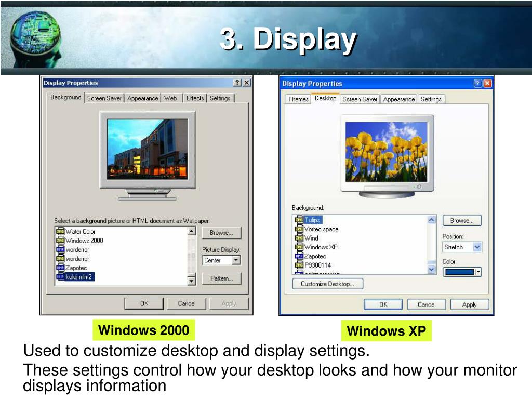Click the Windows XP wallpaper file icon
The width and height of the screenshot is (532, 399).
pyautogui.click(x=299, y=247)
